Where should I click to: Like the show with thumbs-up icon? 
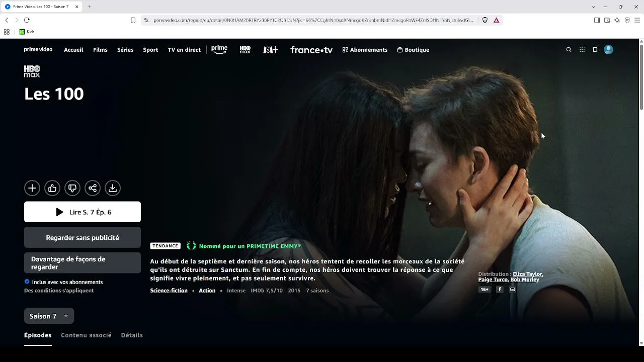(52, 188)
